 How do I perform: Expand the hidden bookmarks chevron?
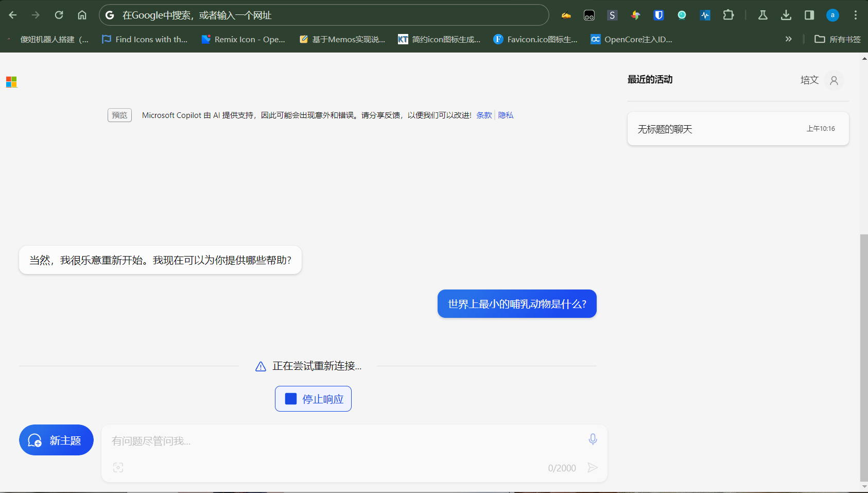(788, 39)
